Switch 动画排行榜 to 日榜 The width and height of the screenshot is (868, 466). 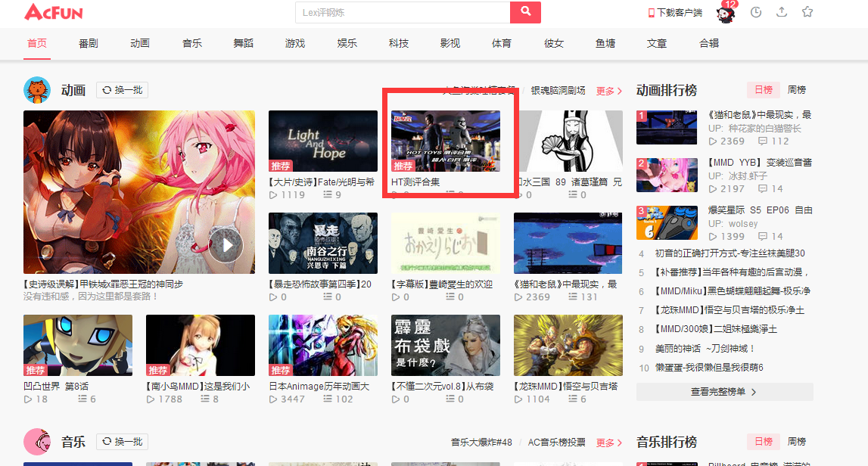[x=764, y=90]
